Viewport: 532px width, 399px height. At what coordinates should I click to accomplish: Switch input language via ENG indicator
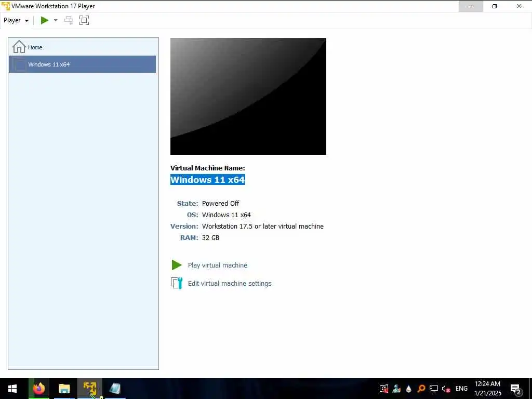(x=461, y=389)
